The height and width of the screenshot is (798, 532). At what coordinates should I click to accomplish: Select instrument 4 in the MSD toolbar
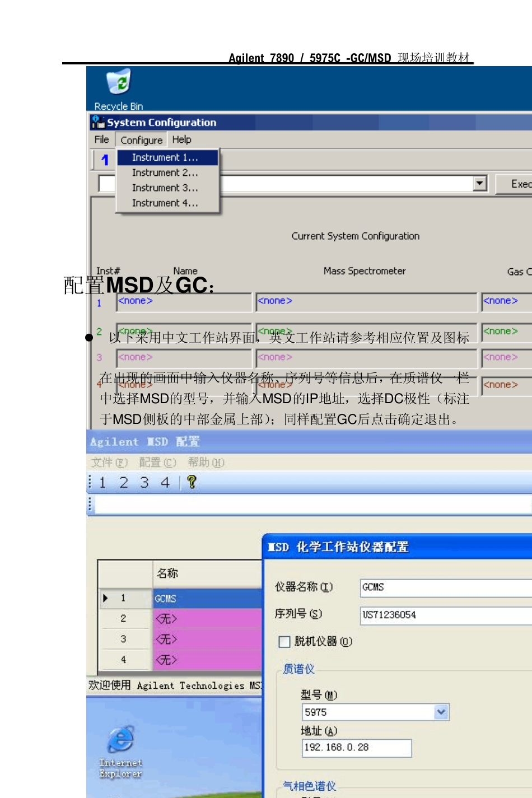[x=165, y=482]
